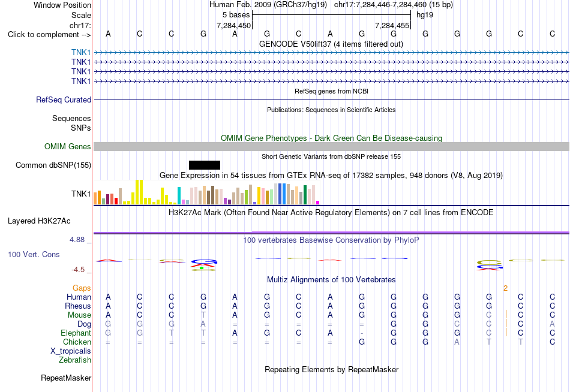Click 'Repeating Elements by RepeatMasker' title
The width and height of the screenshot is (570, 392).
[331, 369]
